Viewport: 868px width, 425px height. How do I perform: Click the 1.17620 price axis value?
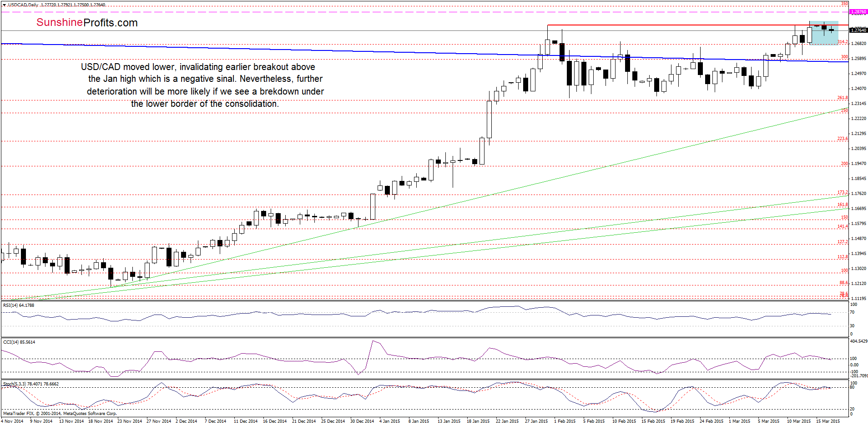coord(858,194)
